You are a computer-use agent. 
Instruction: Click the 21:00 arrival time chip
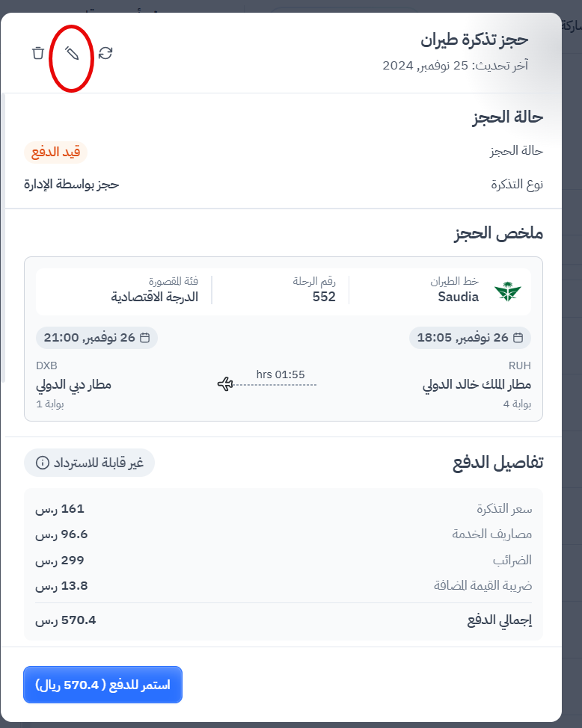click(97, 338)
